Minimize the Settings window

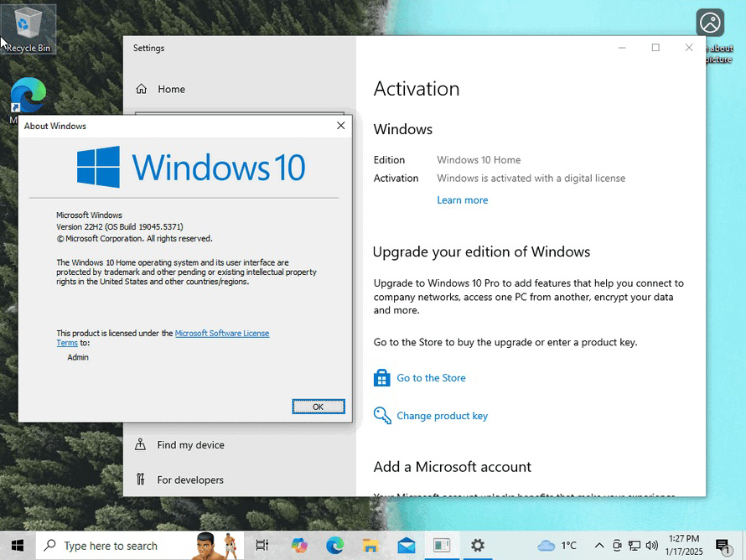coord(622,48)
